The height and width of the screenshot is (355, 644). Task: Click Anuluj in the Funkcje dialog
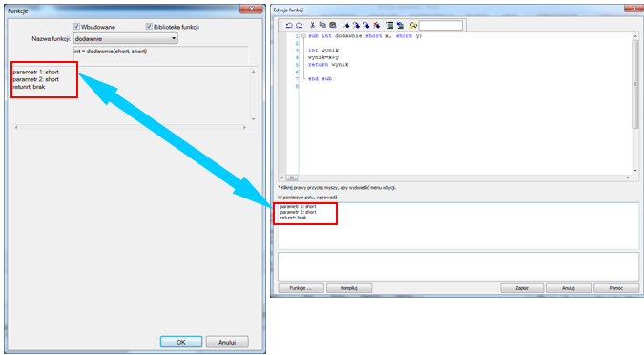pyautogui.click(x=227, y=342)
